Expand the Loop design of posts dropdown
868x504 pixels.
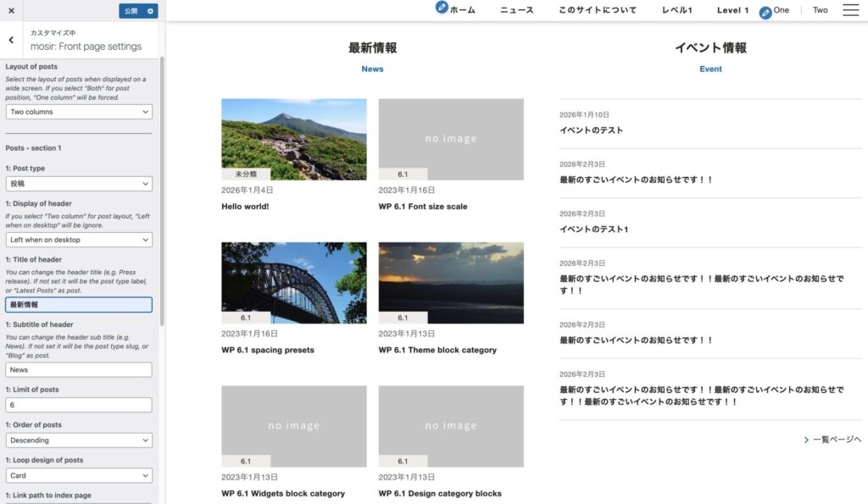pyautogui.click(x=79, y=476)
